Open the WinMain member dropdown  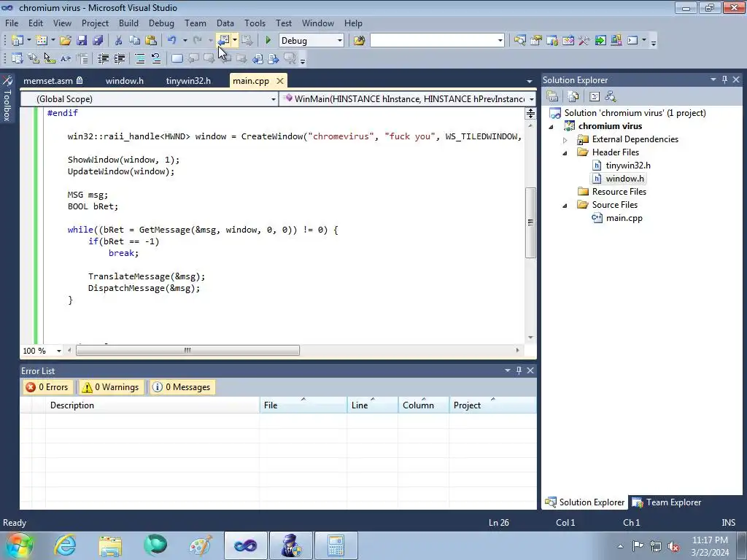(x=531, y=99)
